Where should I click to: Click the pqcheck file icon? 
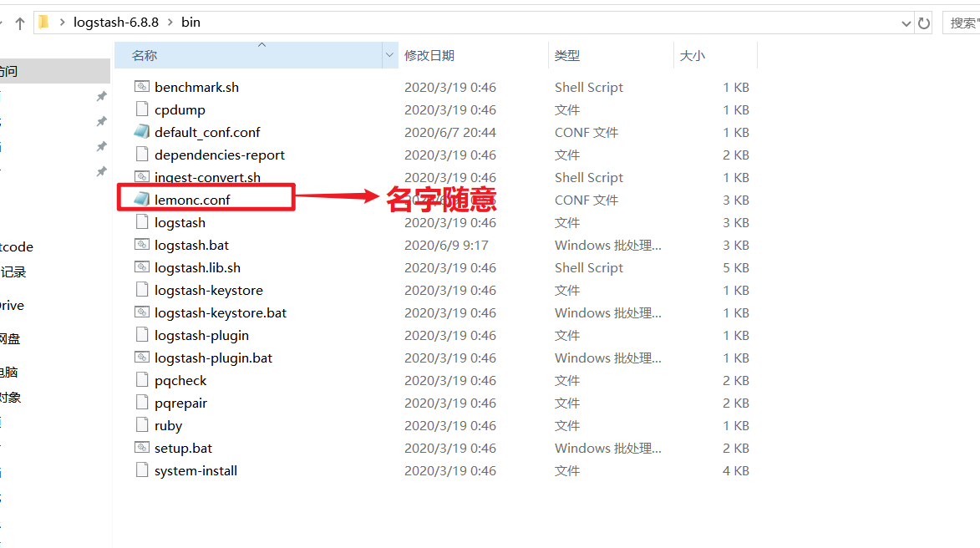[142, 380]
